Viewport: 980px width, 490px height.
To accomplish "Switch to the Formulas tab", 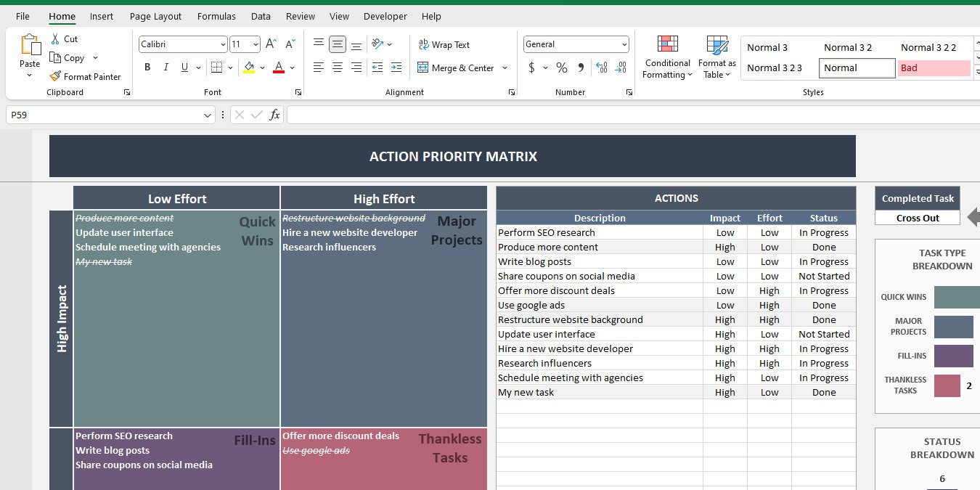I will 216,16.
